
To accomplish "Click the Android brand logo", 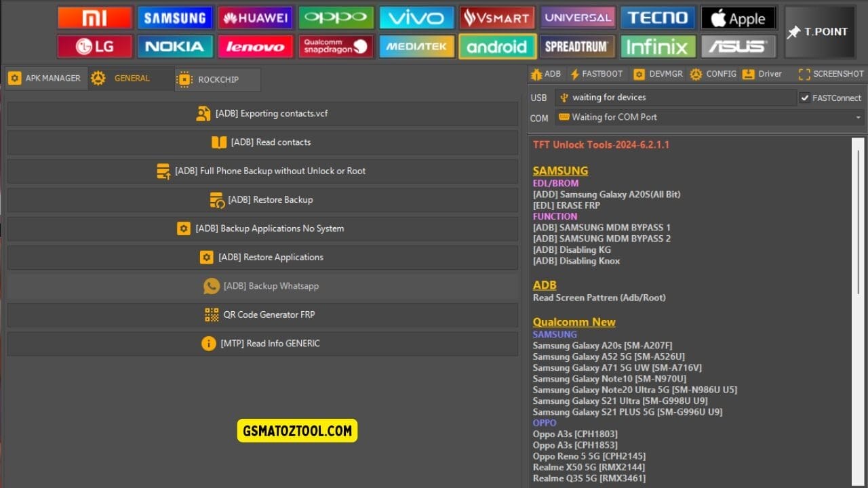I will click(497, 47).
